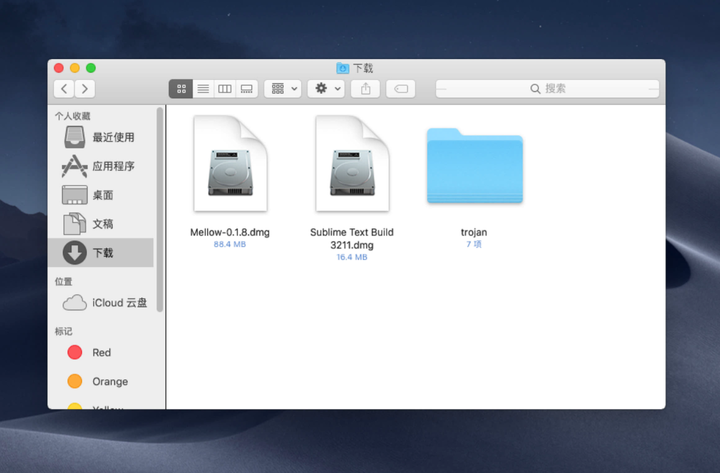The width and height of the screenshot is (720, 473).
Task: Filter by the Red tag
Action: 101,353
